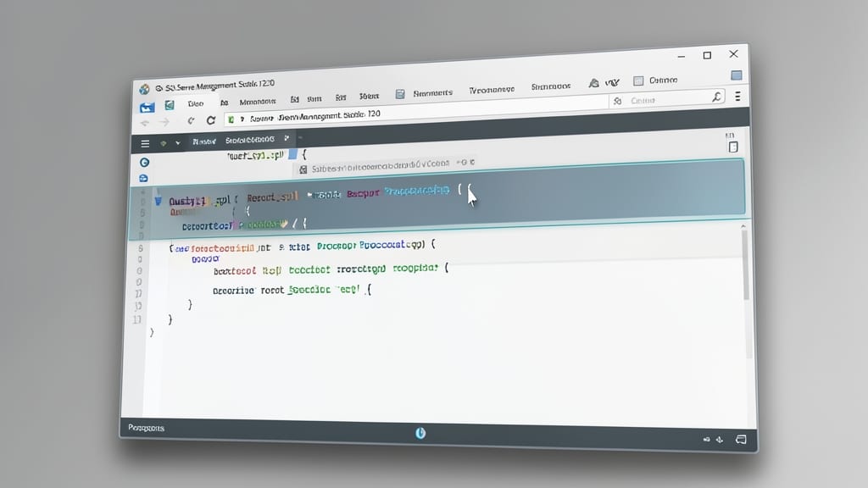Click the leftmost icon of the right status group

pyautogui.click(x=706, y=440)
